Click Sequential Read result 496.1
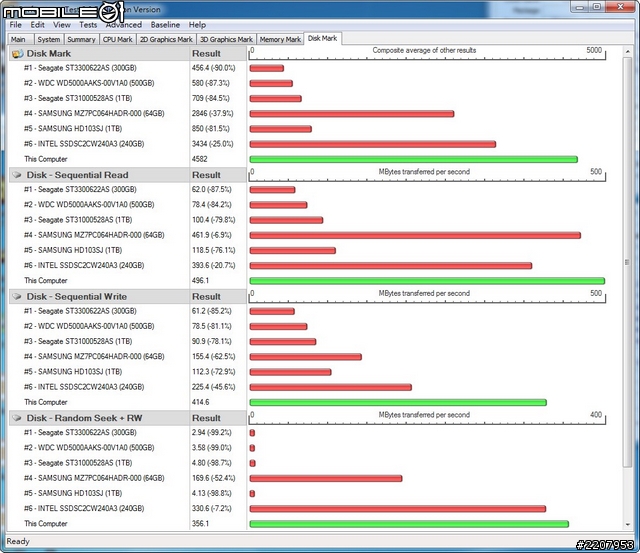Viewport: 640px width, 553px height. (x=200, y=281)
